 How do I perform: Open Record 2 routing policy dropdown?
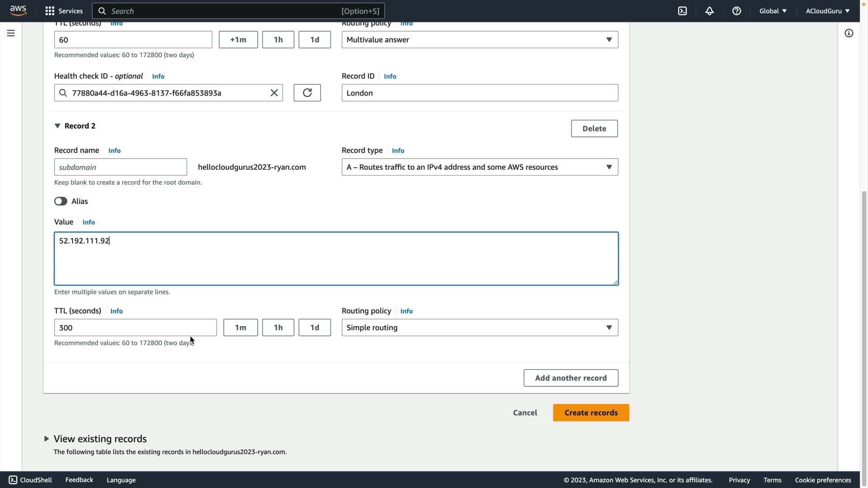coord(479,328)
